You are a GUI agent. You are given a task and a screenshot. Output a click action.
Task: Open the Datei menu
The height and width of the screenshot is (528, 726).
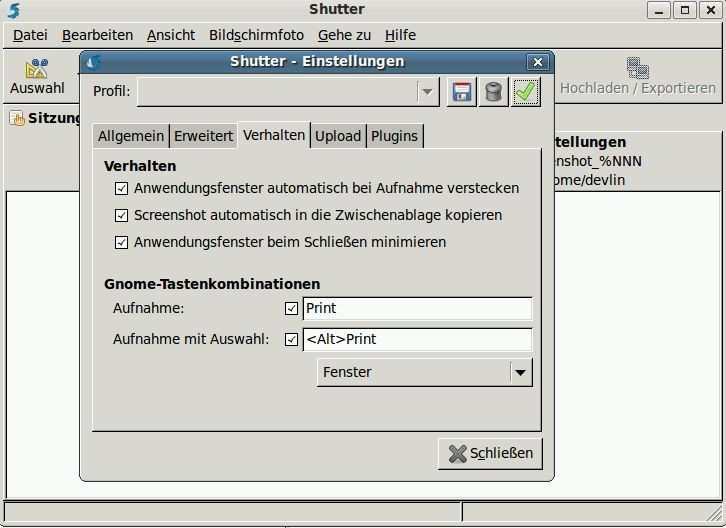pyautogui.click(x=30, y=35)
